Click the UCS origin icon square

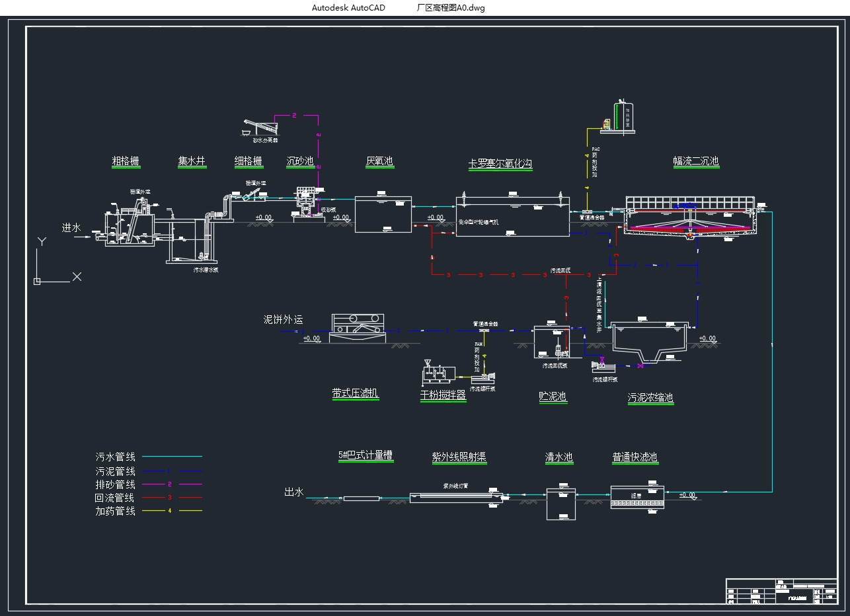(37, 282)
